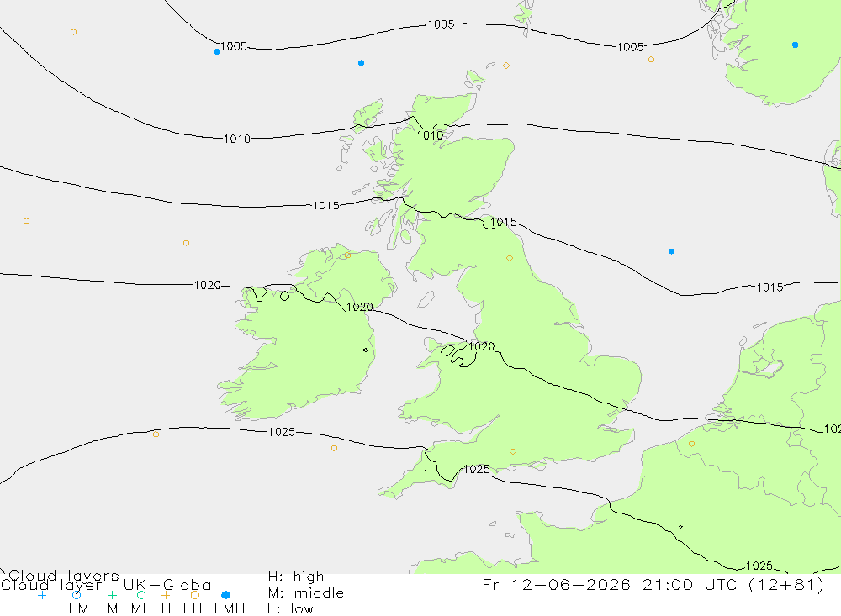
Task: Click the LMH legend caption
Action: tap(230, 609)
